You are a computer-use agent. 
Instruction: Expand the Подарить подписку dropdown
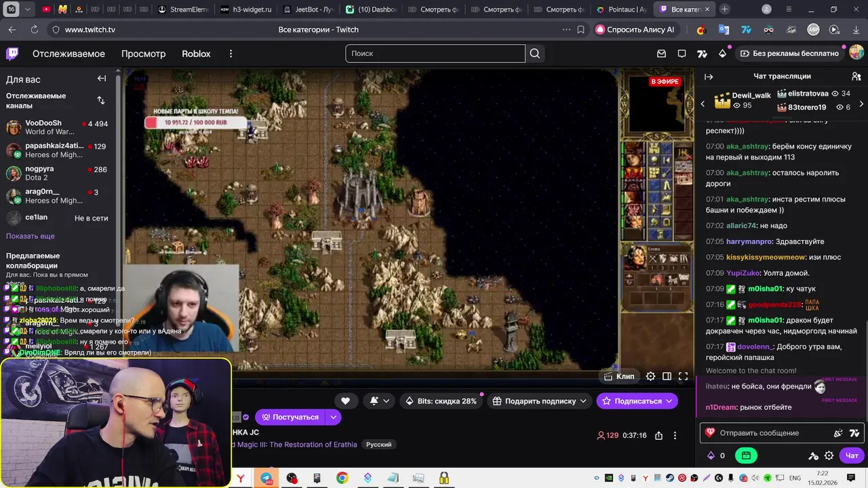pos(583,401)
